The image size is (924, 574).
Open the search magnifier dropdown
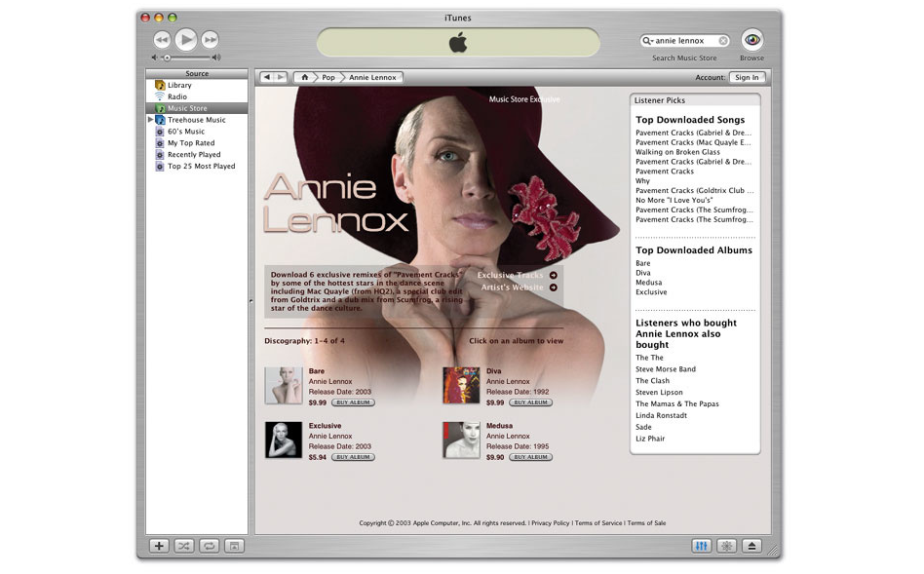pos(647,41)
